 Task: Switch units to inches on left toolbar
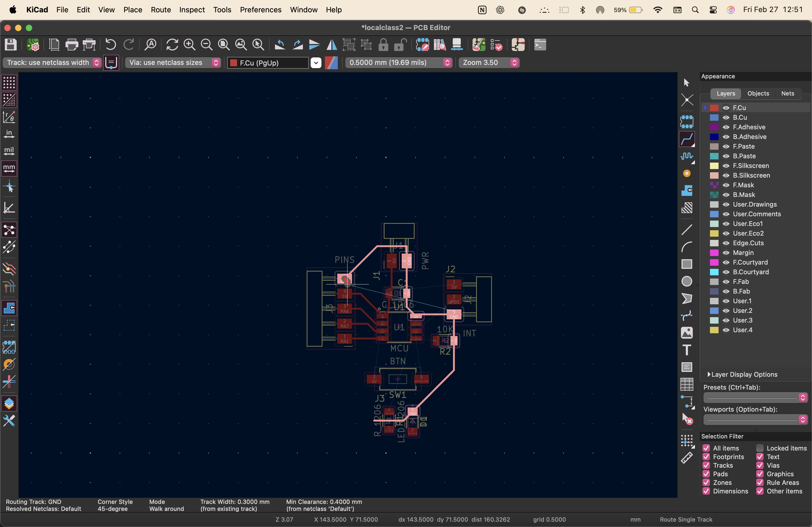click(x=9, y=134)
